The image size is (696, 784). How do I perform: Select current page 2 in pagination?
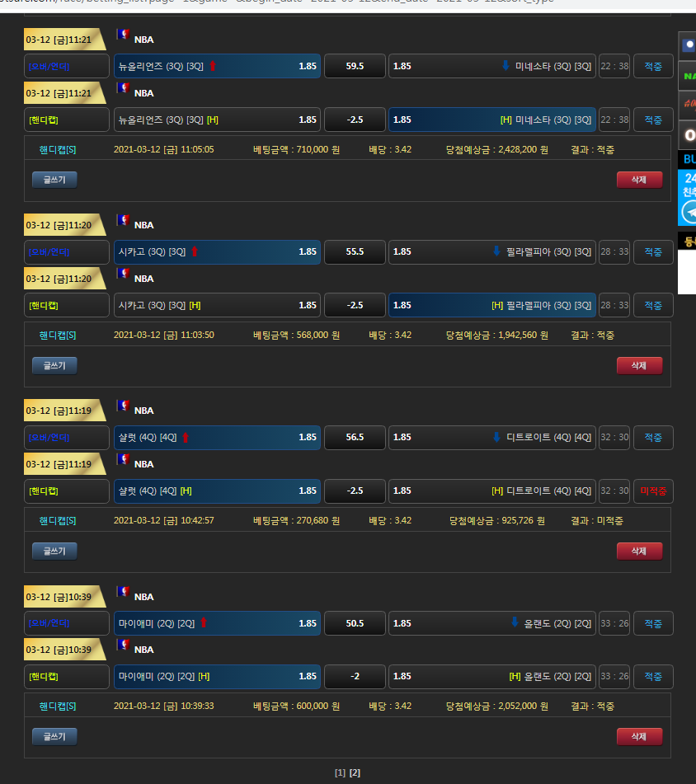coord(355,772)
